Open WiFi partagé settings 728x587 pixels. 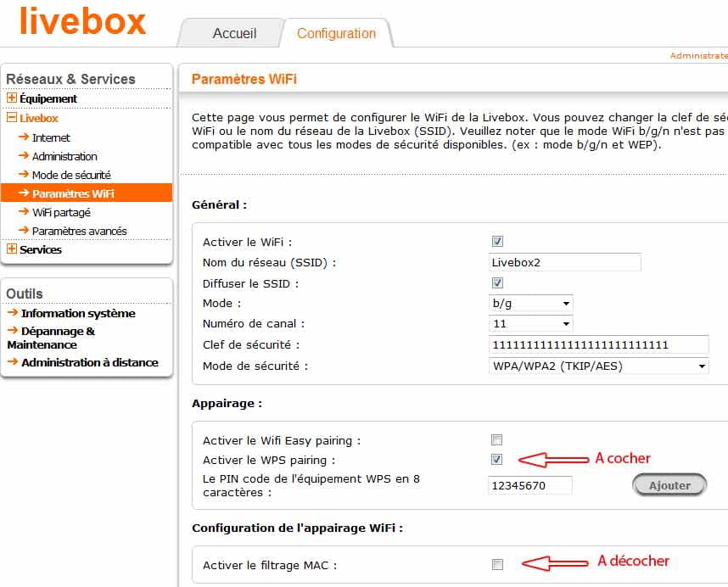click(x=61, y=213)
